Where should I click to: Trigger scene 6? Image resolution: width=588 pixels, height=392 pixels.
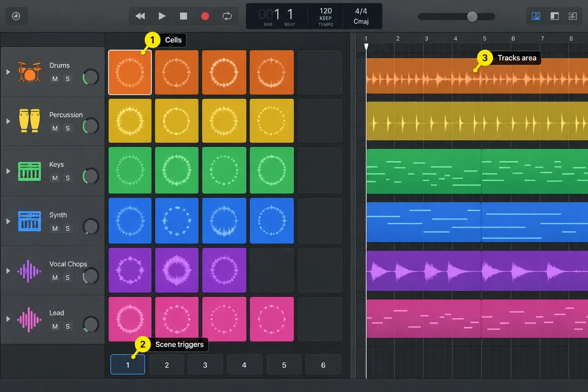point(323,364)
